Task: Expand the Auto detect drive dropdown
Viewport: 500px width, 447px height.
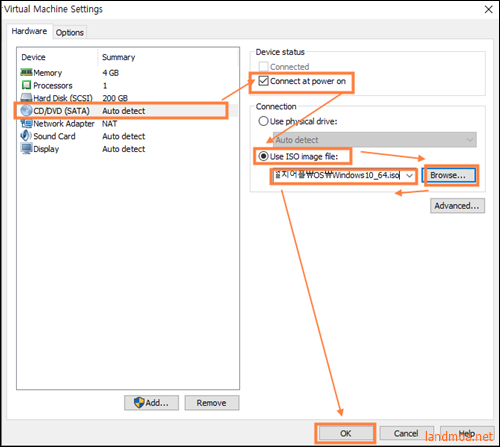Action: (x=375, y=140)
